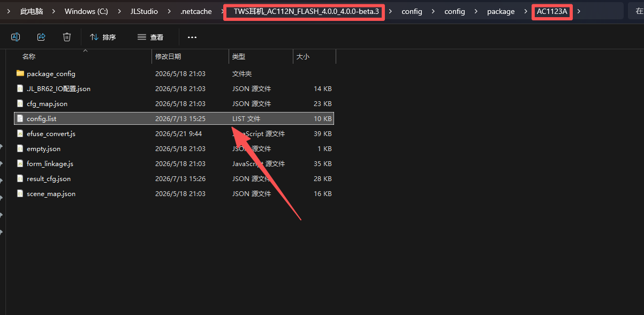Viewport: 644px width, 315px height.
Task: Open the three-dot more options menu
Action: [x=192, y=37]
